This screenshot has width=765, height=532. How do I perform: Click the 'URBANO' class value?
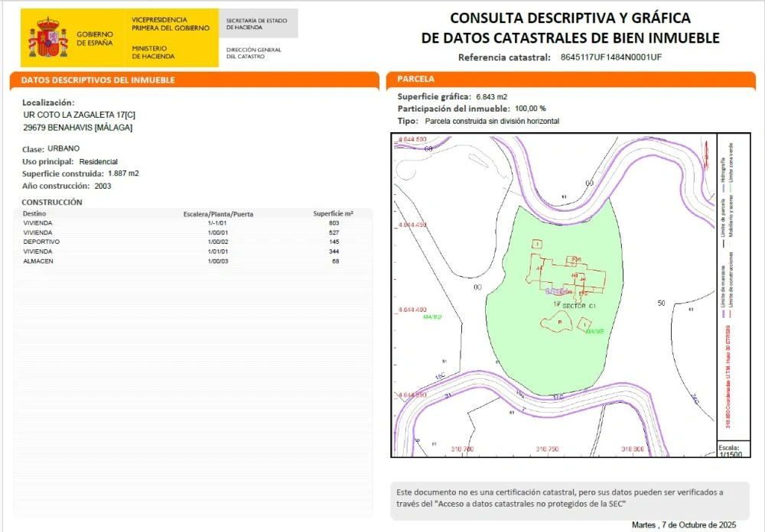tap(63, 148)
